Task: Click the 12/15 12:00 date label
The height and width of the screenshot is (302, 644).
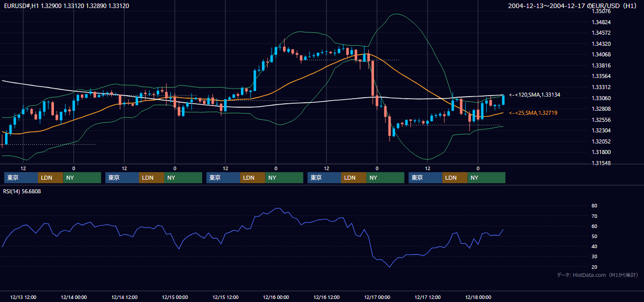Action: coord(225,297)
